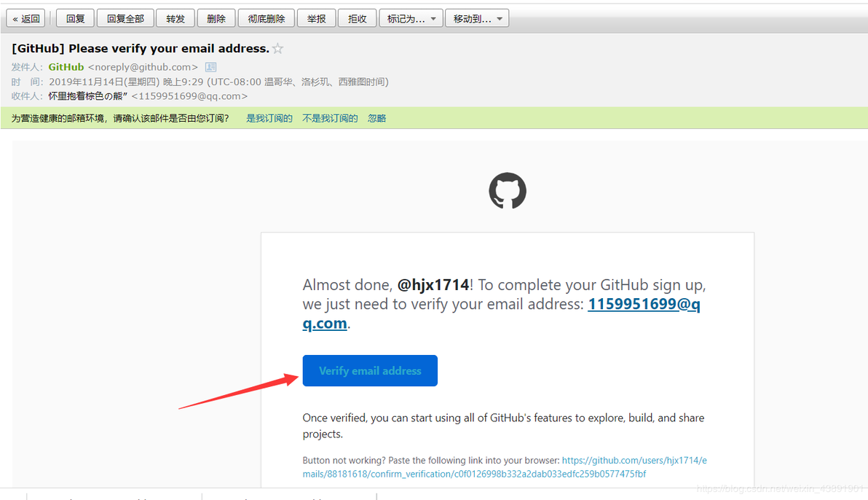
Task: Click the @hjx1714 username text
Action: 433,285
